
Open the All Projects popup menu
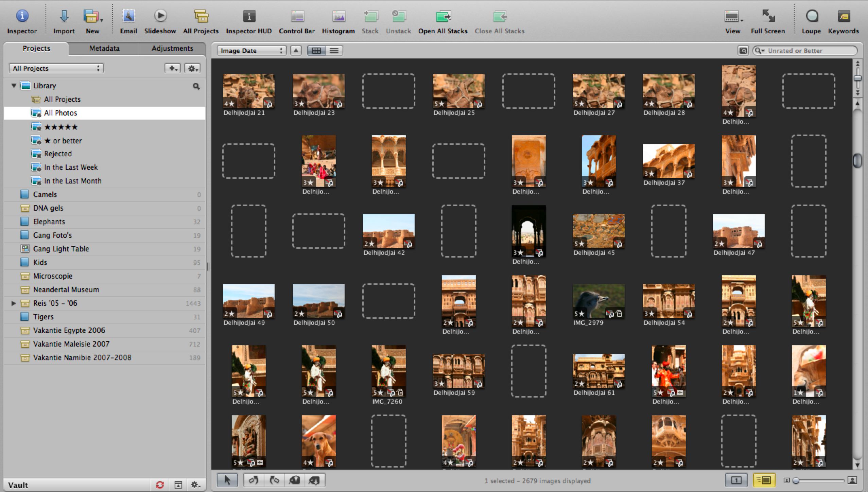[x=56, y=68]
